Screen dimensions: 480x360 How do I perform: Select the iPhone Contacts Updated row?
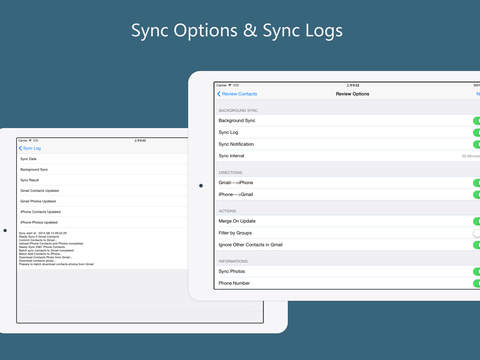102,212
